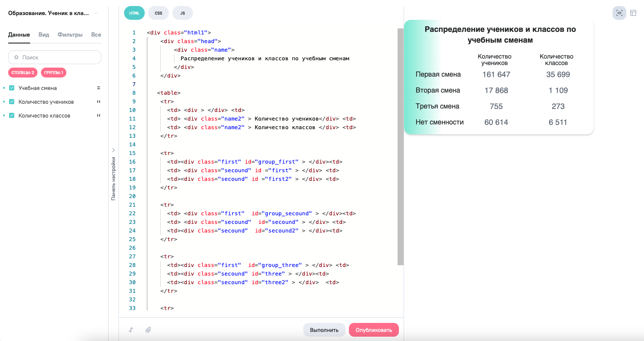This screenshot has height=341, width=644.
Task: Select the HTML code tab
Action: [x=134, y=13]
